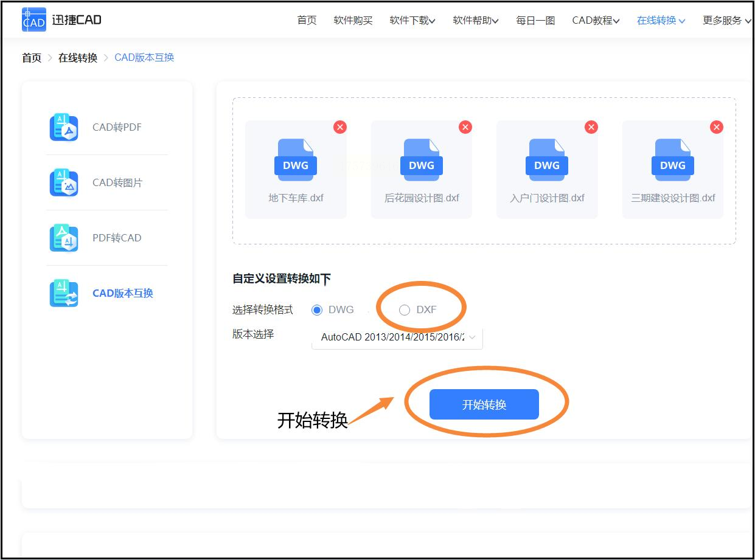Remove the 地下车库.dxf file
The height and width of the screenshot is (560, 755).
(340, 127)
